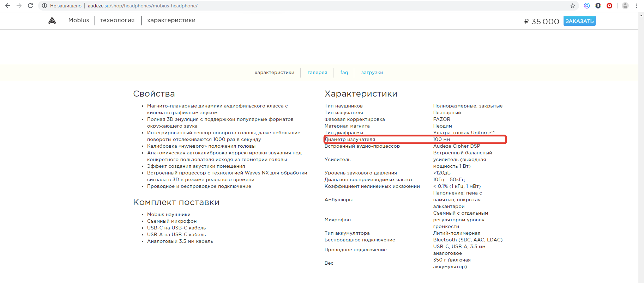Open характеристики in the top navigation bar

[171, 20]
